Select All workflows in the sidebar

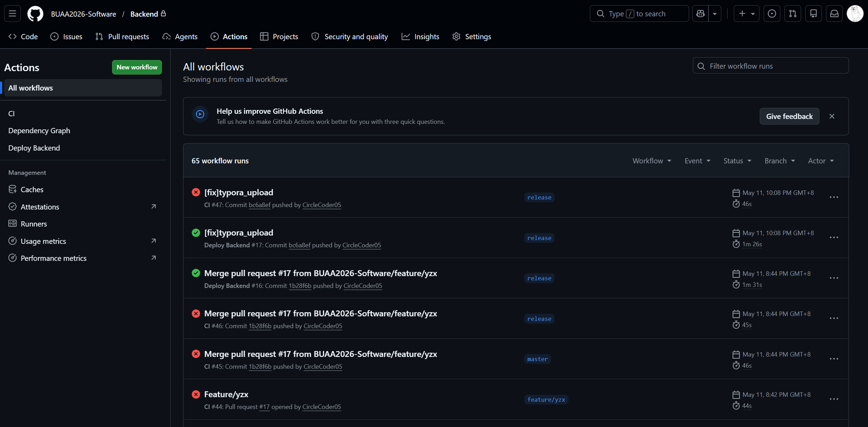[83, 88]
